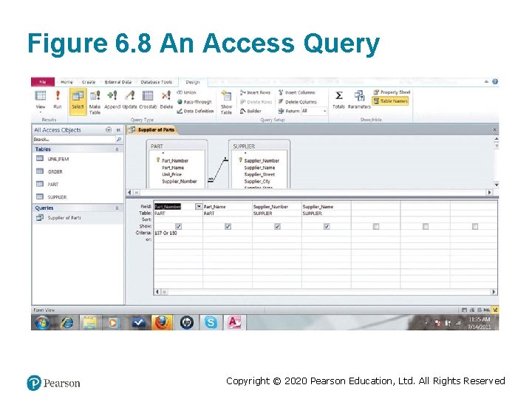The width and height of the screenshot is (532, 399).
Task: Toggle the Table Names row
Action: tap(390, 101)
